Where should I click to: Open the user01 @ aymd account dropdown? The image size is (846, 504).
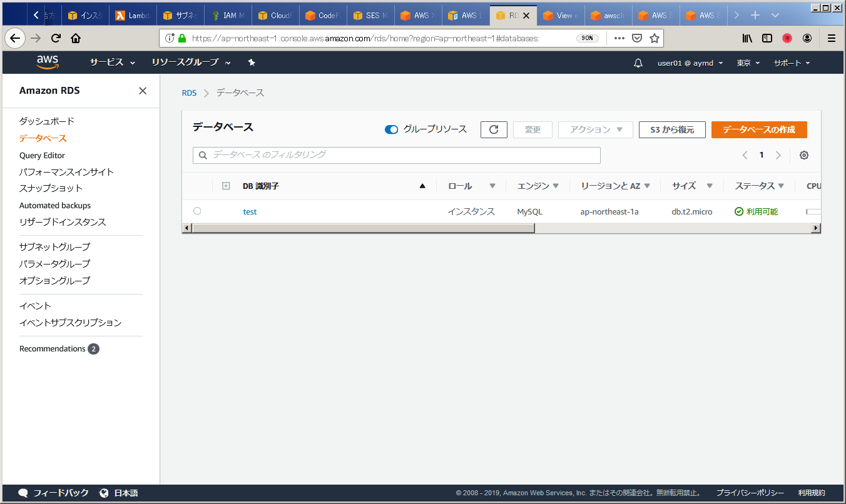pos(690,63)
